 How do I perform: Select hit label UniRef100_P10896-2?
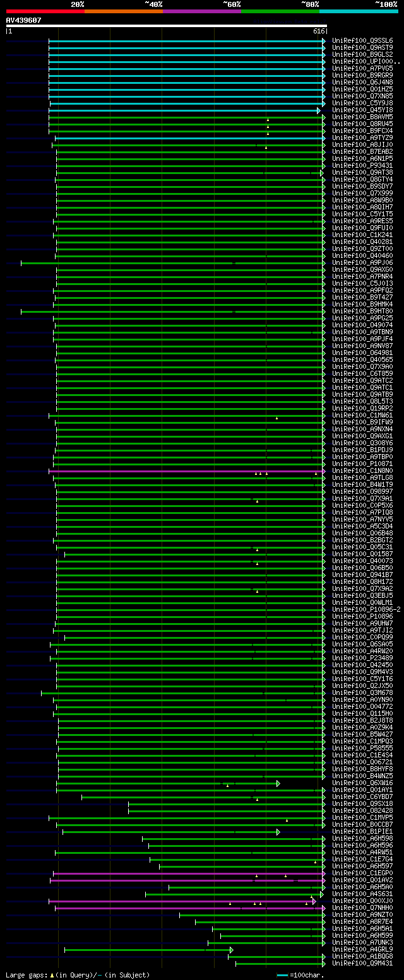[x=366, y=610]
